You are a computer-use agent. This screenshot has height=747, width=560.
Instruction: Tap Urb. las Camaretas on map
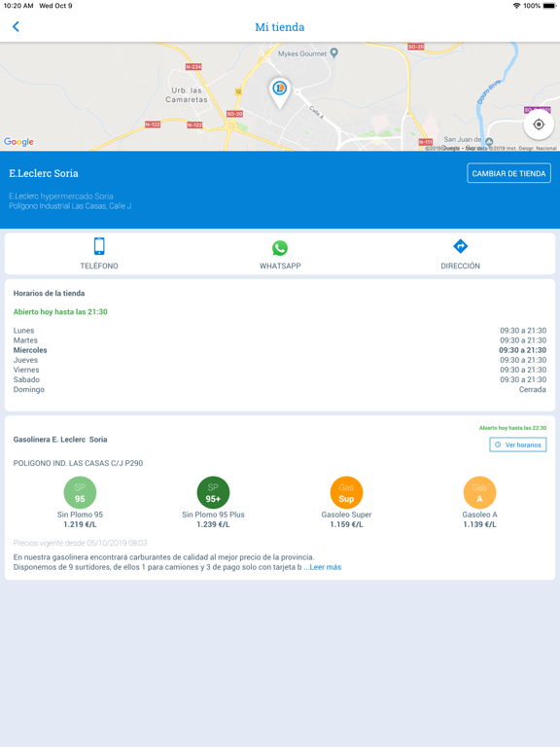click(x=187, y=94)
